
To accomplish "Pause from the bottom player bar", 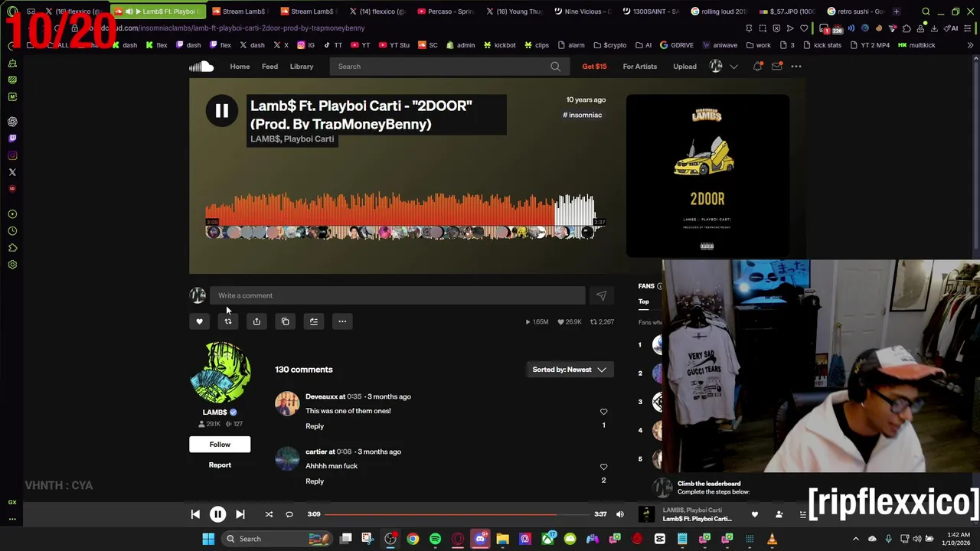I will click(217, 514).
